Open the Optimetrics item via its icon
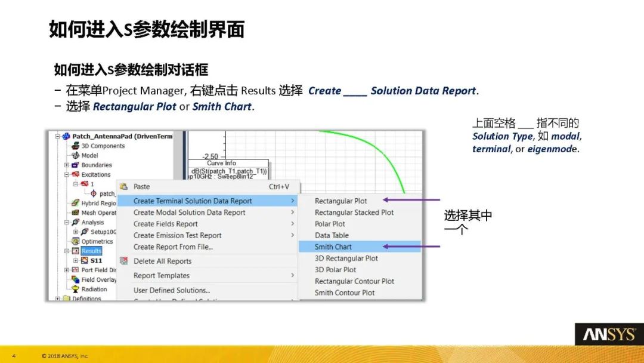The height and width of the screenshot is (363, 644). tap(75, 241)
